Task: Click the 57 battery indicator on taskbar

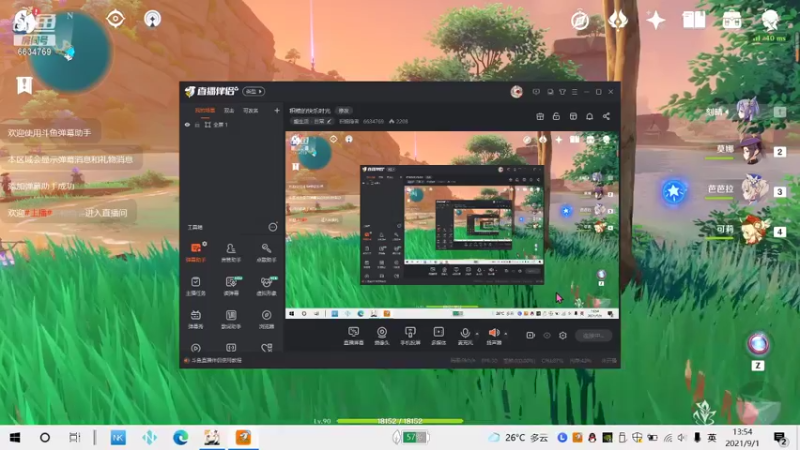Action: 412,437
